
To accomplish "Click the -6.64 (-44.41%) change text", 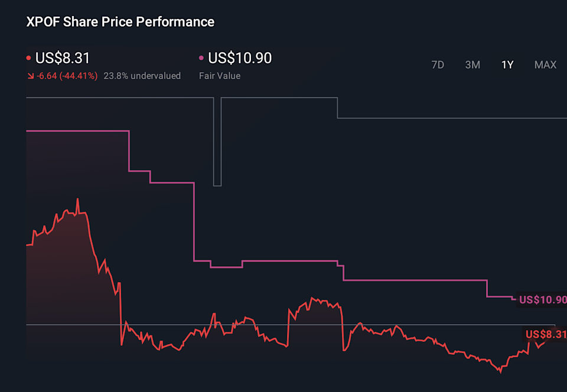I will point(66,76).
